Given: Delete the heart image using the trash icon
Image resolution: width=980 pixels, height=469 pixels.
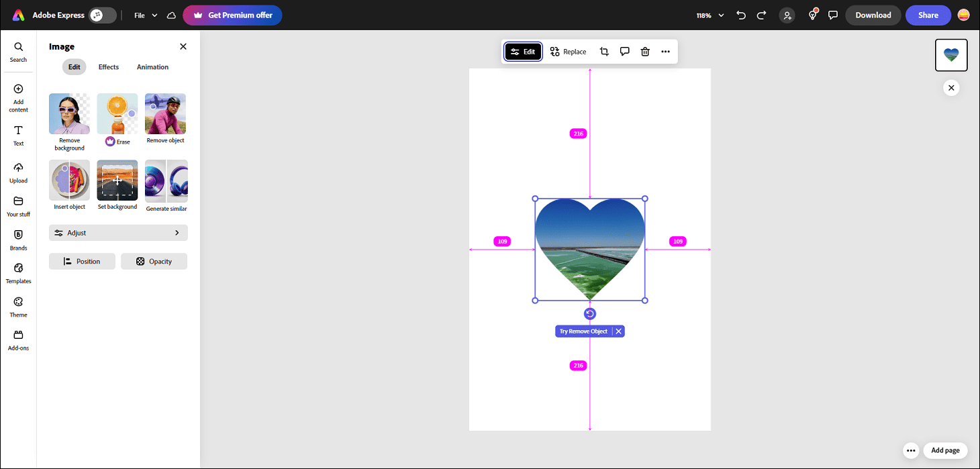Looking at the screenshot, I should (x=644, y=51).
